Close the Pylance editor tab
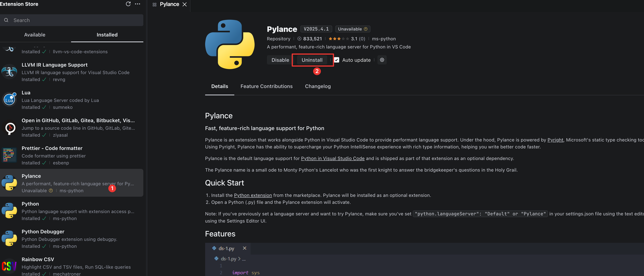Viewport: 644px width, 276px height. coord(185,4)
